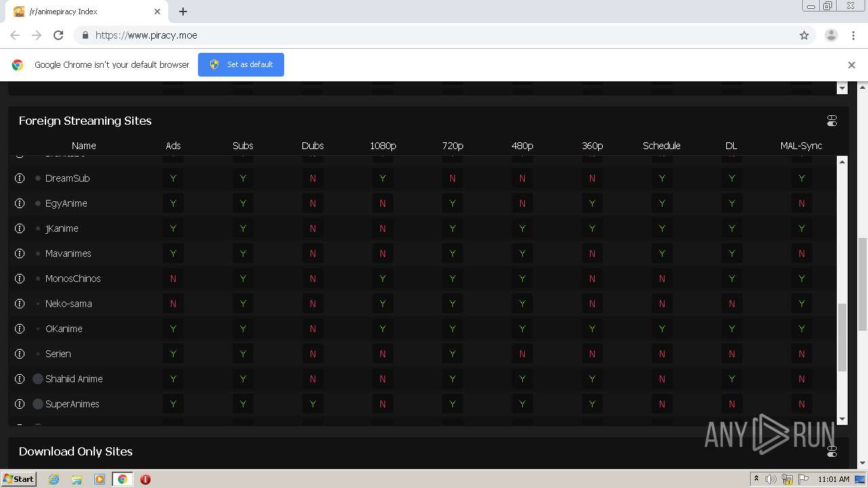868x488 pixels.
Task: Click page scrollbar down arrow
Action: click(863, 464)
